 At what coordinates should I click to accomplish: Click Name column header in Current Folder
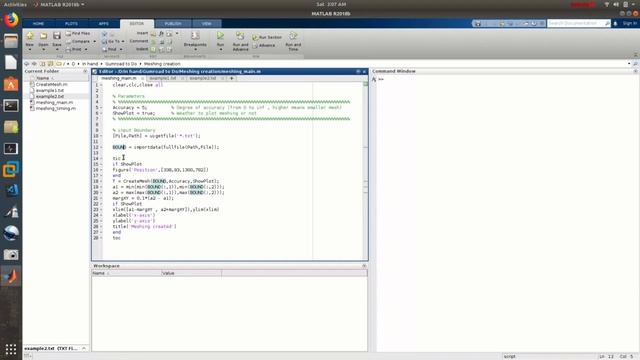43,78
